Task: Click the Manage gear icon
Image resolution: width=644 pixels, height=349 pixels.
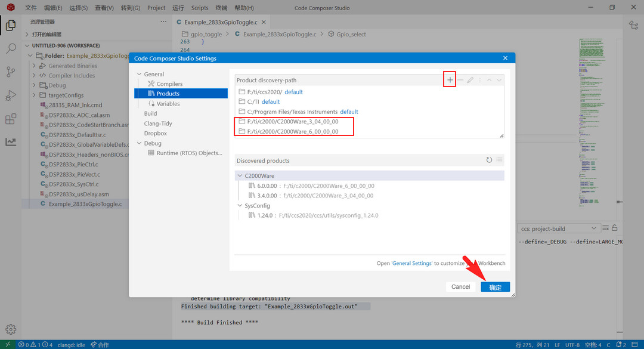Action: tap(11, 329)
